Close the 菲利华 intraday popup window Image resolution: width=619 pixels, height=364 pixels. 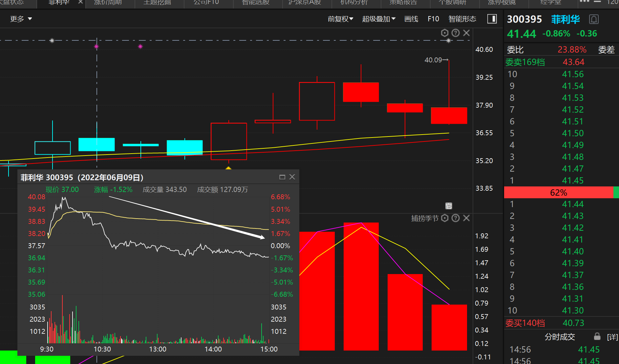pyautogui.click(x=292, y=177)
